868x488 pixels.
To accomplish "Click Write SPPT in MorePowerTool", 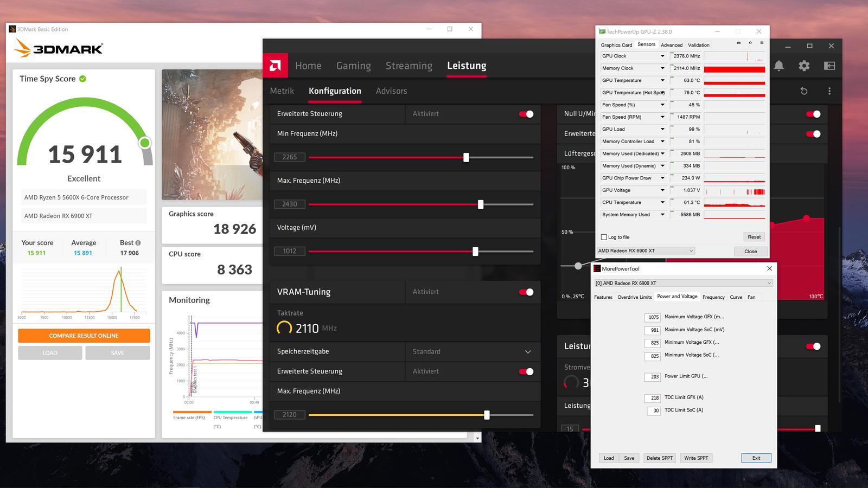I will click(696, 458).
